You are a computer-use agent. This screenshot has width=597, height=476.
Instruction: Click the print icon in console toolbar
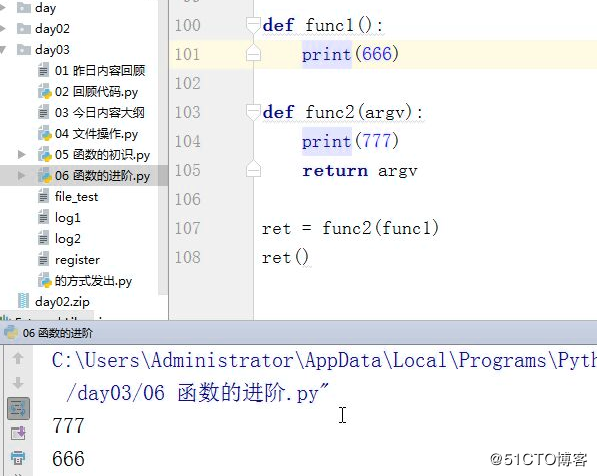point(18,457)
